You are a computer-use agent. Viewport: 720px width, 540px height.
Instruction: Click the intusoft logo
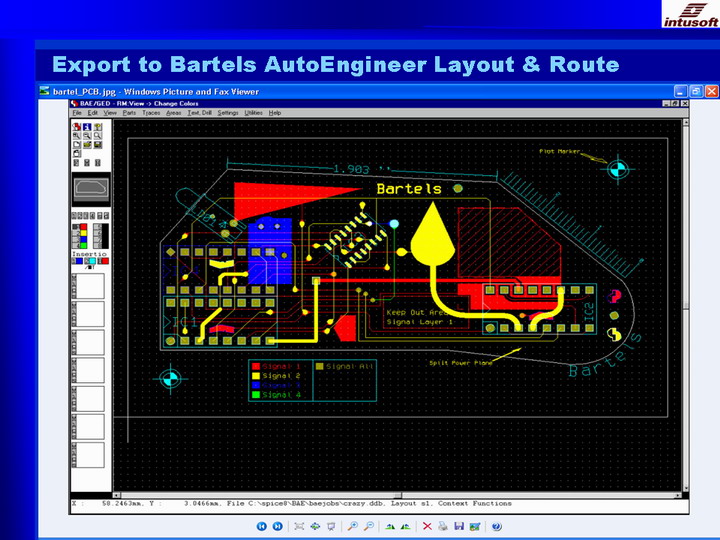click(x=691, y=15)
